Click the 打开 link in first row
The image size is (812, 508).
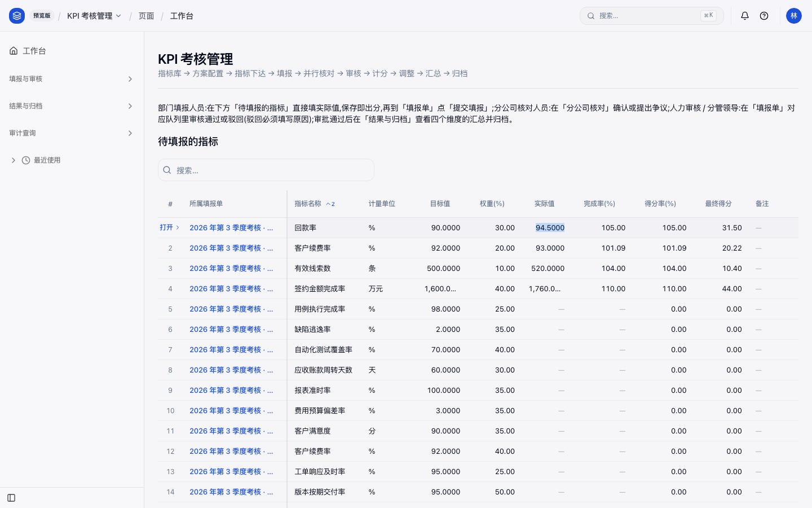click(x=169, y=227)
